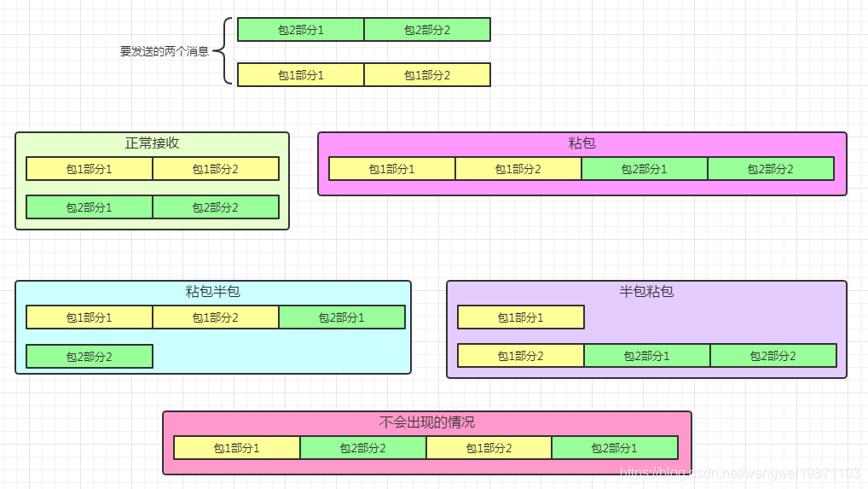Select 包2部分2 box in magenta 粘包 panel

pos(771,169)
